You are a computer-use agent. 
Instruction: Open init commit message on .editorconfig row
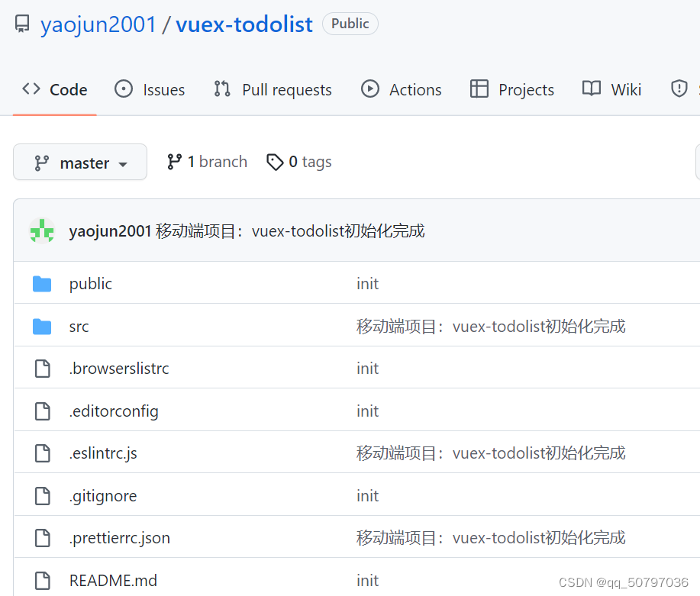[x=367, y=411]
